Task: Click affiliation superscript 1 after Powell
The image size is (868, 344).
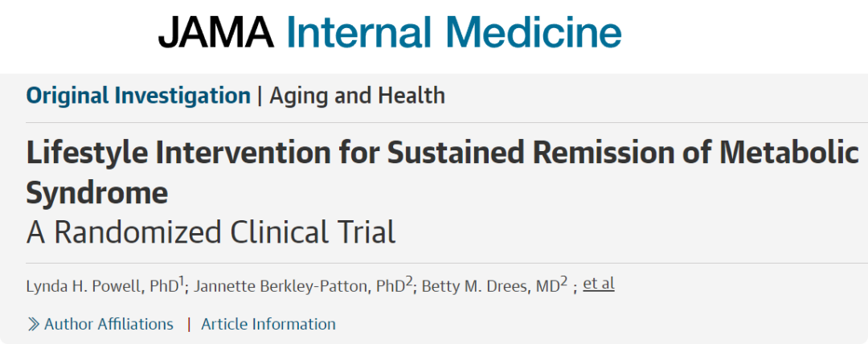Action: click(x=182, y=281)
